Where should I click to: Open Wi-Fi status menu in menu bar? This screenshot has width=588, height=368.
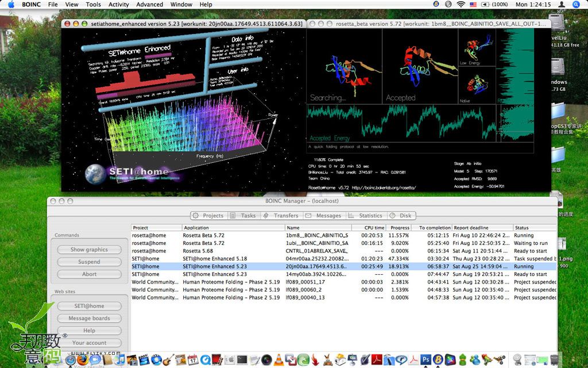[x=461, y=4]
